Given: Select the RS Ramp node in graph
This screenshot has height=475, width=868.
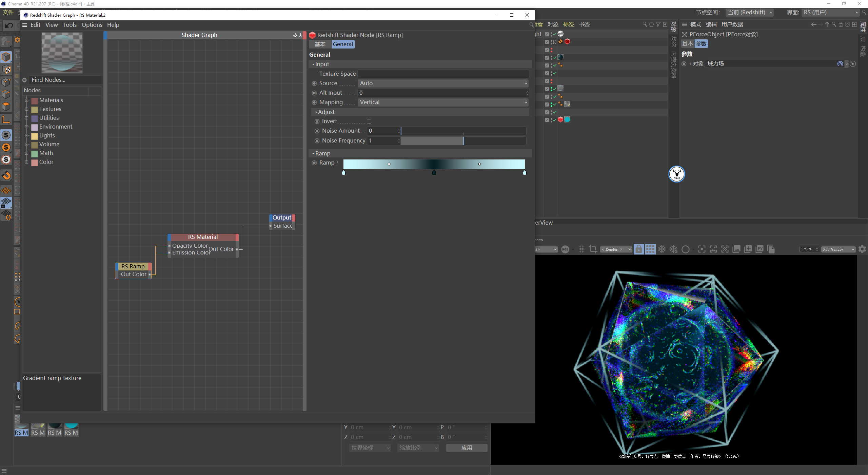Looking at the screenshot, I should 133,267.
